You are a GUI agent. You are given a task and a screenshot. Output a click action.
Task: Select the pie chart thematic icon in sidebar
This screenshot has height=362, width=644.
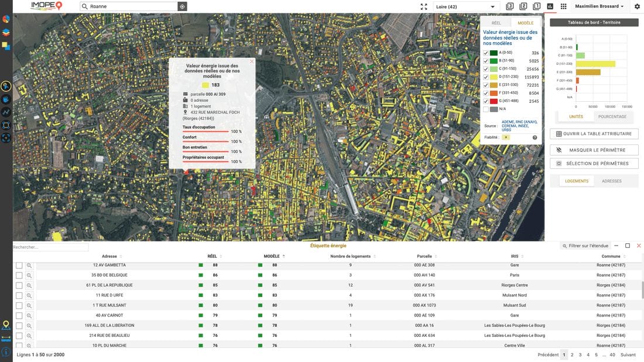6,18
